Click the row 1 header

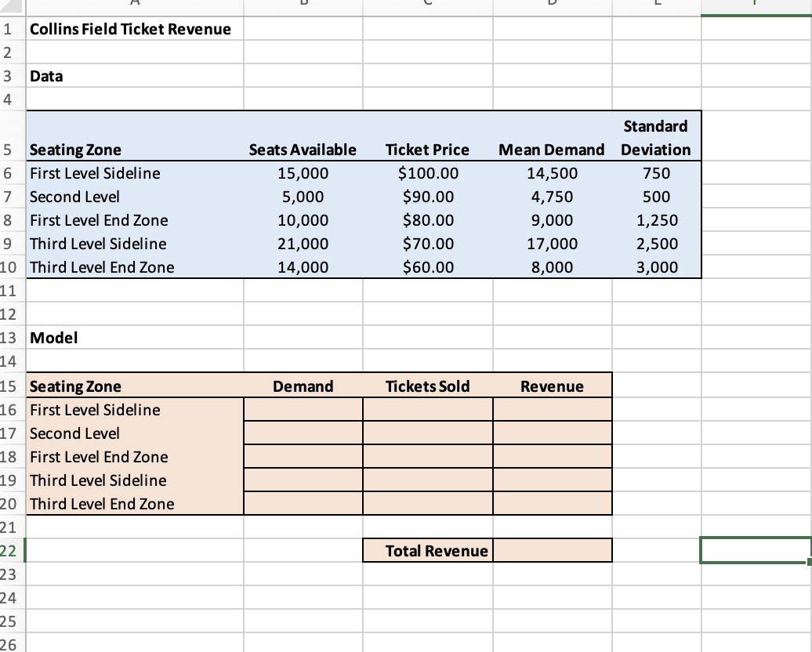point(13,29)
